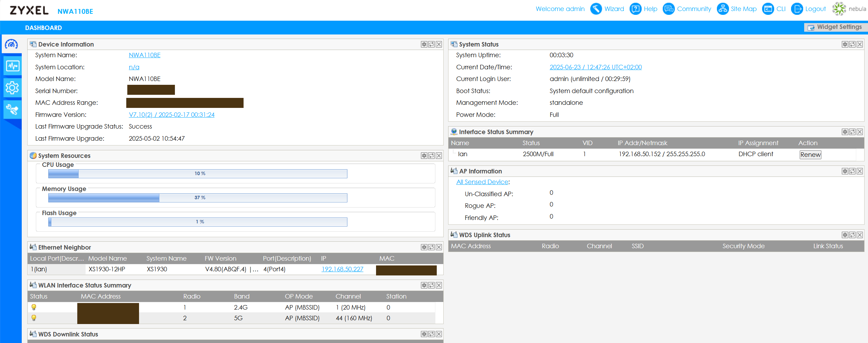Viewport: 868px width, 343px height.
Task: Open the All Sensed Device link
Action: point(482,182)
